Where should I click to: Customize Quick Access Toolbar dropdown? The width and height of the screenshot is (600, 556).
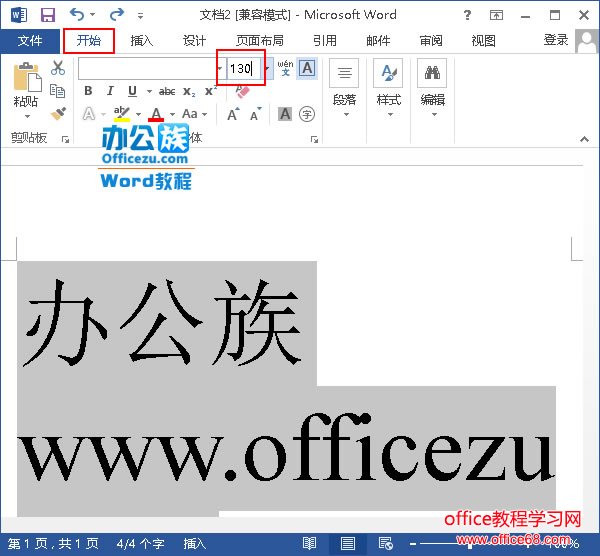[x=140, y=16]
